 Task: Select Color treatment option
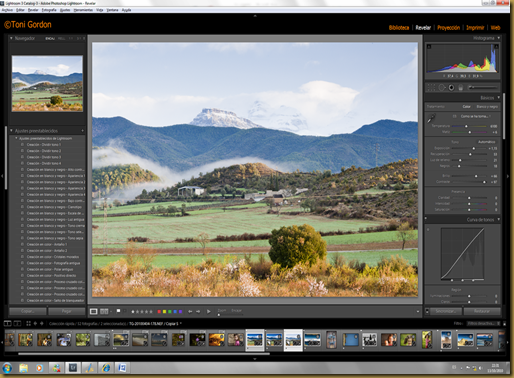(x=466, y=107)
